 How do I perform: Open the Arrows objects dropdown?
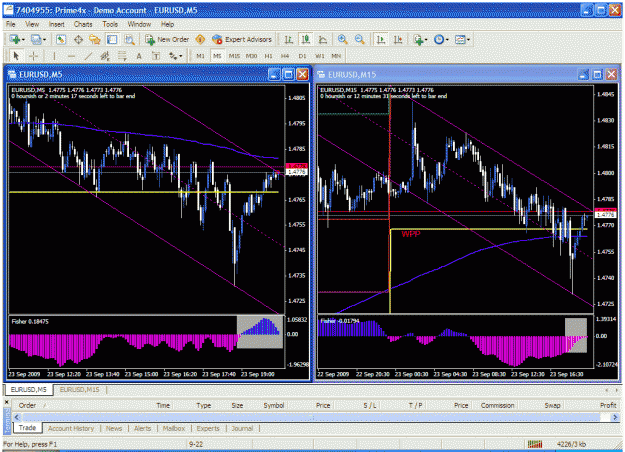coord(175,56)
